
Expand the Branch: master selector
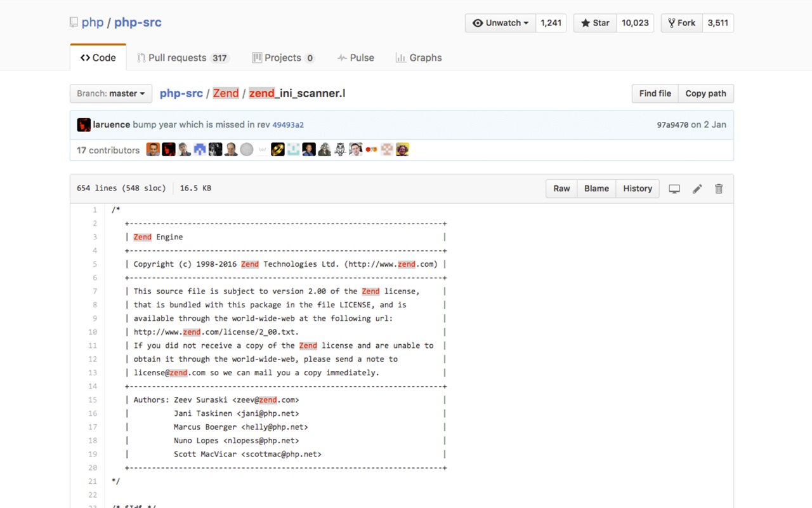[x=111, y=93]
